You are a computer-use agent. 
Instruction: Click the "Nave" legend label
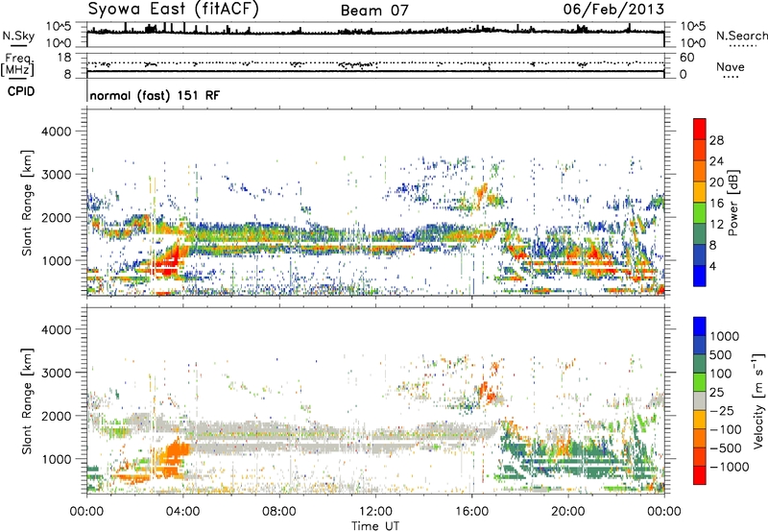[731, 66]
